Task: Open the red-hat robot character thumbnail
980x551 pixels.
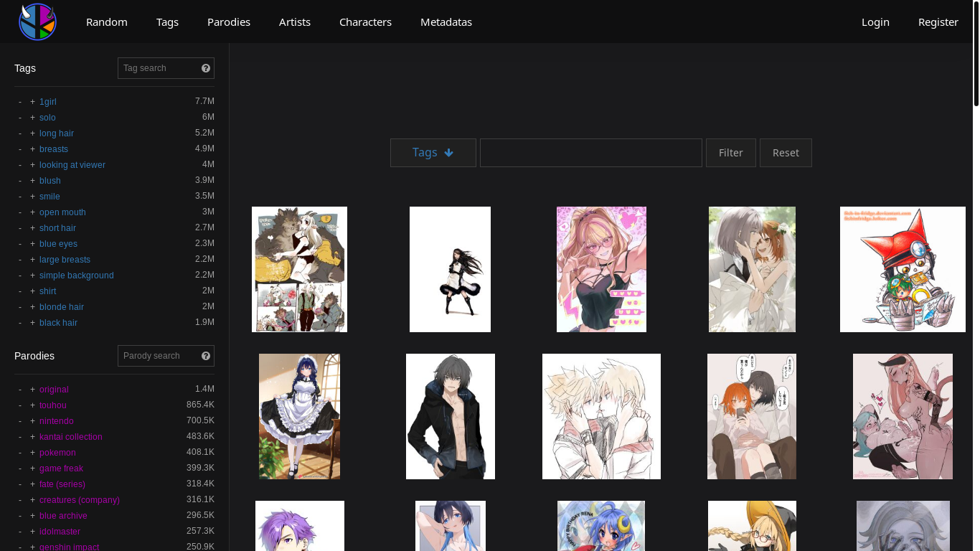Action: pos(903,269)
